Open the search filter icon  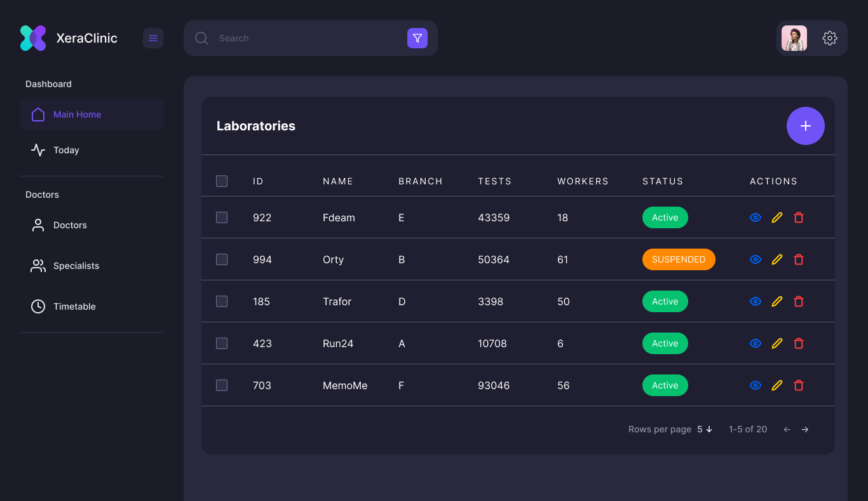coord(417,38)
